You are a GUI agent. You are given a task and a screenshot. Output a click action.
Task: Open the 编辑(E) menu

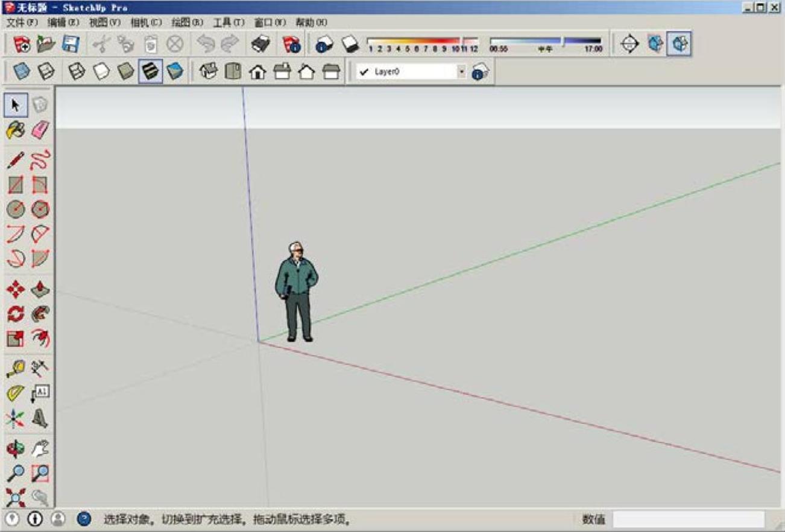click(63, 22)
